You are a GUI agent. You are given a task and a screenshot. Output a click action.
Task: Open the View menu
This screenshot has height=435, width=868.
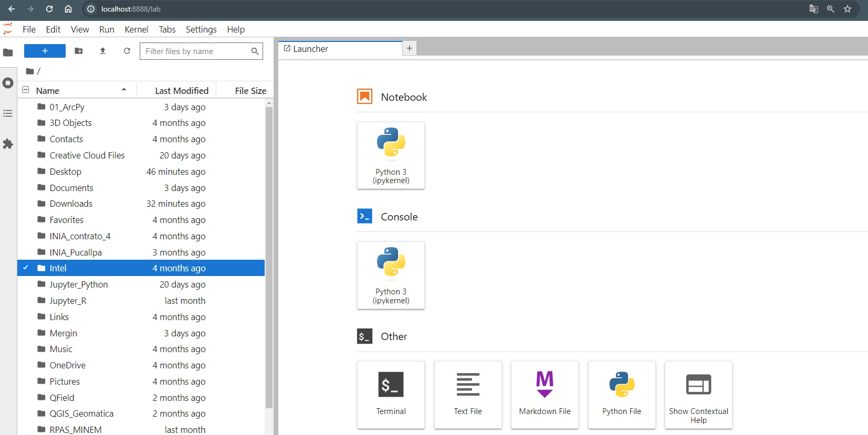tap(80, 29)
